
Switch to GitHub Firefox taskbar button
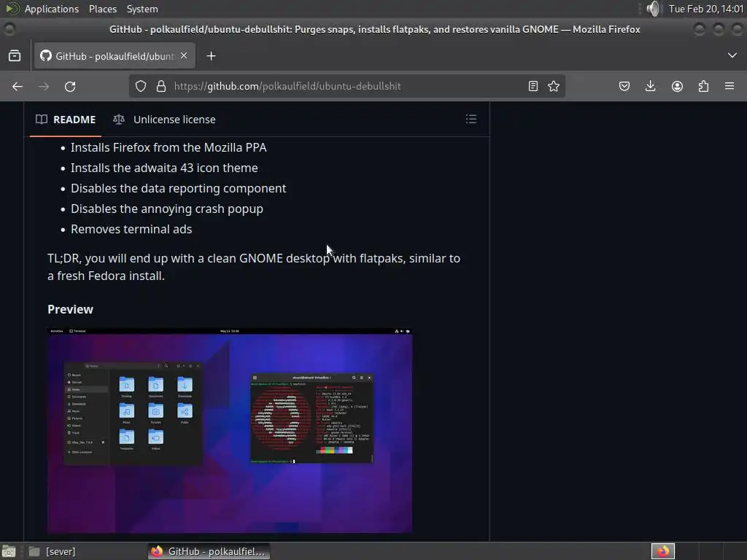pyautogui.click(x=209, y=551)
